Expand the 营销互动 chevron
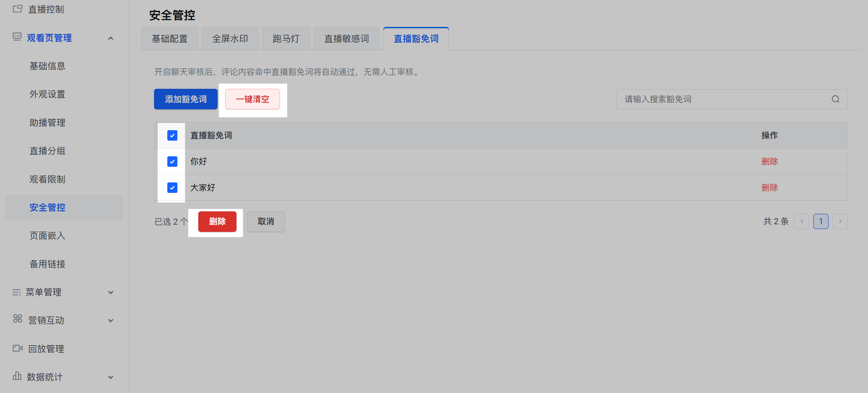Viewport: 868px width, 393px height. tap(111, 321)
